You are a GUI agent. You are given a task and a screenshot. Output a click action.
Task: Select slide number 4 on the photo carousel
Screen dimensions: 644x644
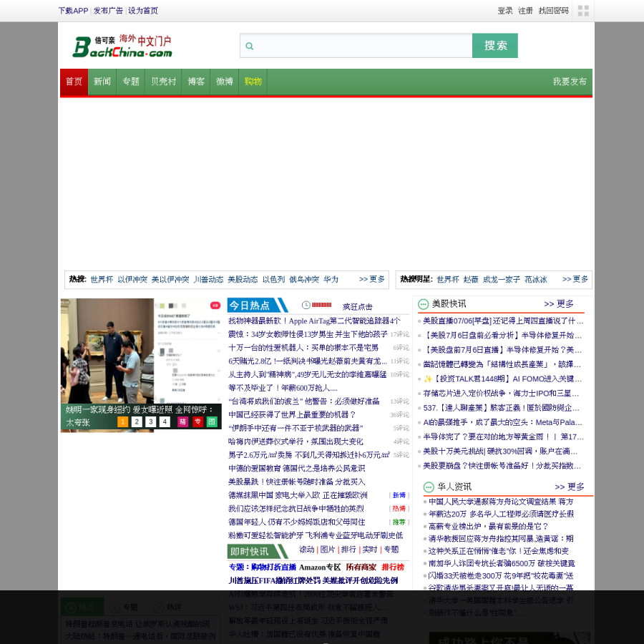pyautogui.click(x=165, y=421)
